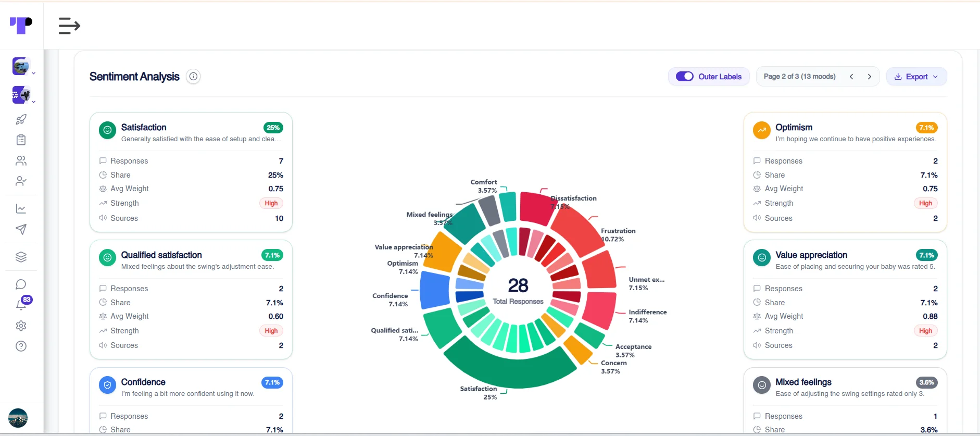
Task: Open the line chart analytics icon
Action: click(x=21, y=209)
